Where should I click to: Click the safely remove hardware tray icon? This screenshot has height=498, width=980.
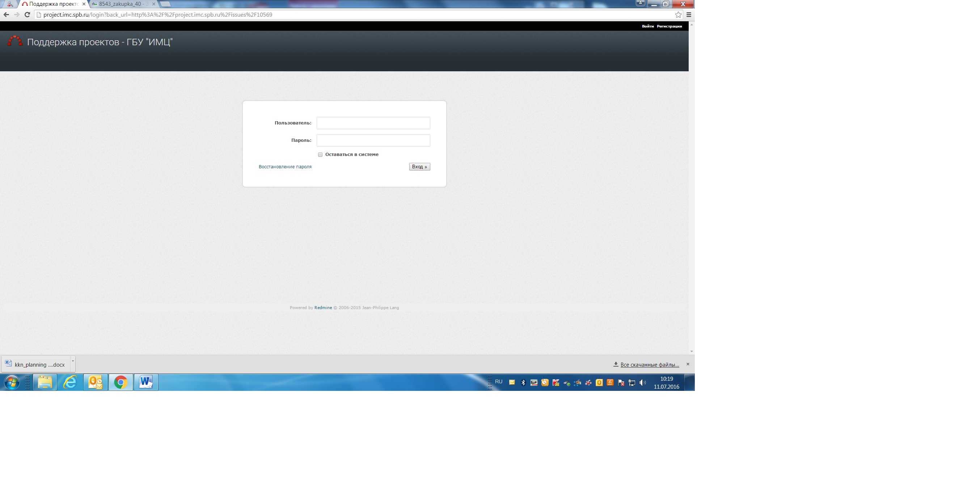(x=567, y=383)
